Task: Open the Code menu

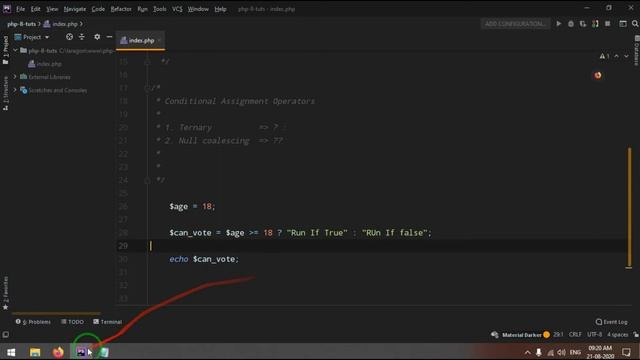Action: (x=98, y=9)
